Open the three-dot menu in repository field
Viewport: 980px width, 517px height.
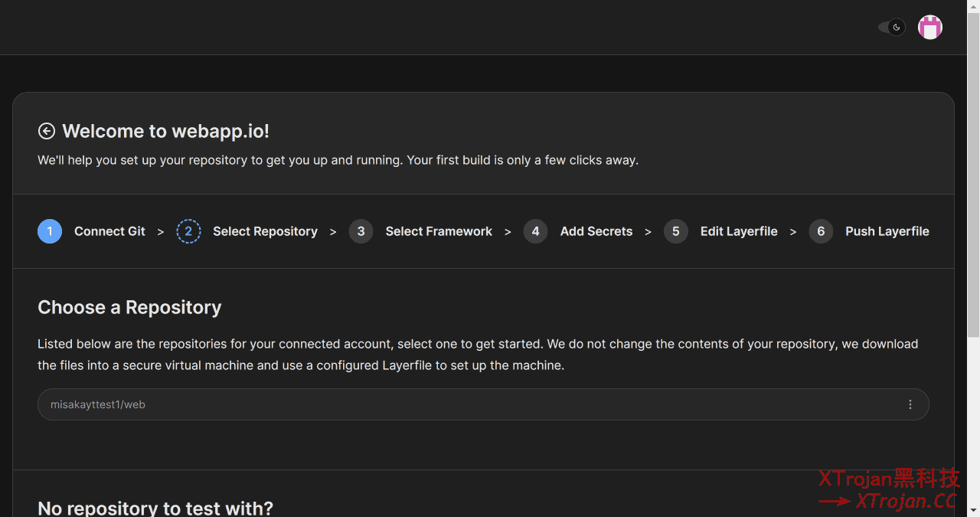click(x=910, y=404)
